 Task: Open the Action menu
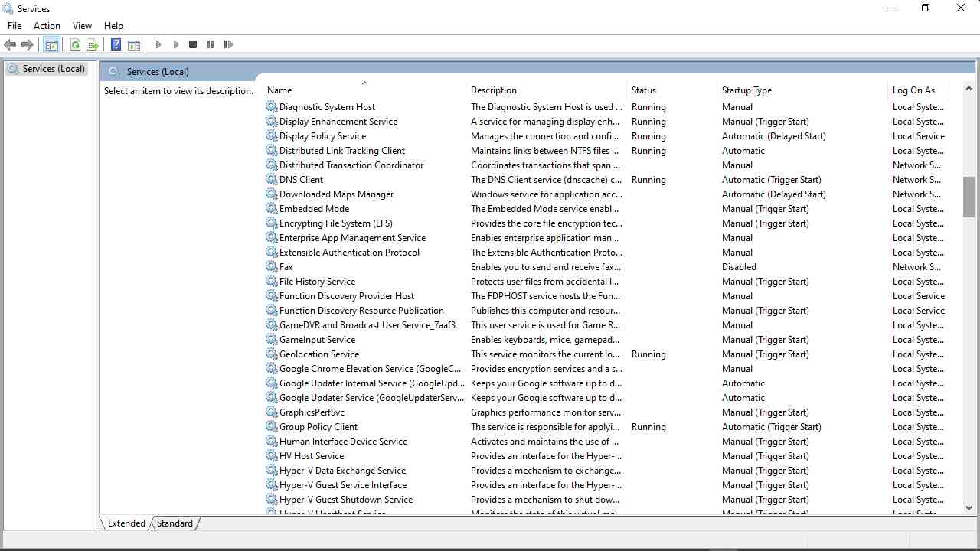coord(47,26)
